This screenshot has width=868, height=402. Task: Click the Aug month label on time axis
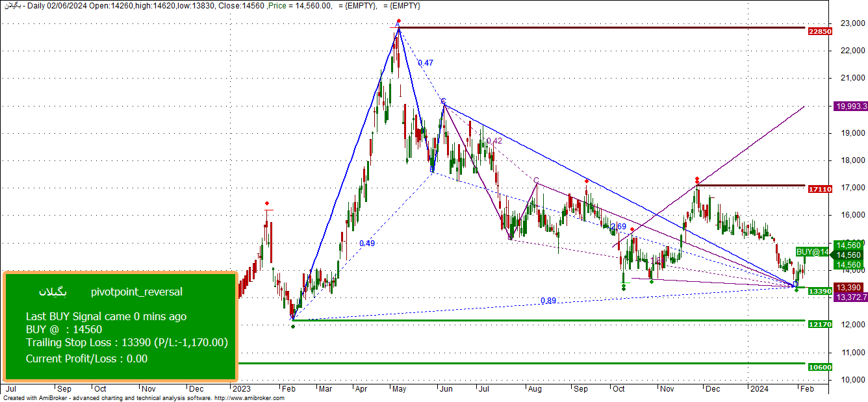point(534,389)
